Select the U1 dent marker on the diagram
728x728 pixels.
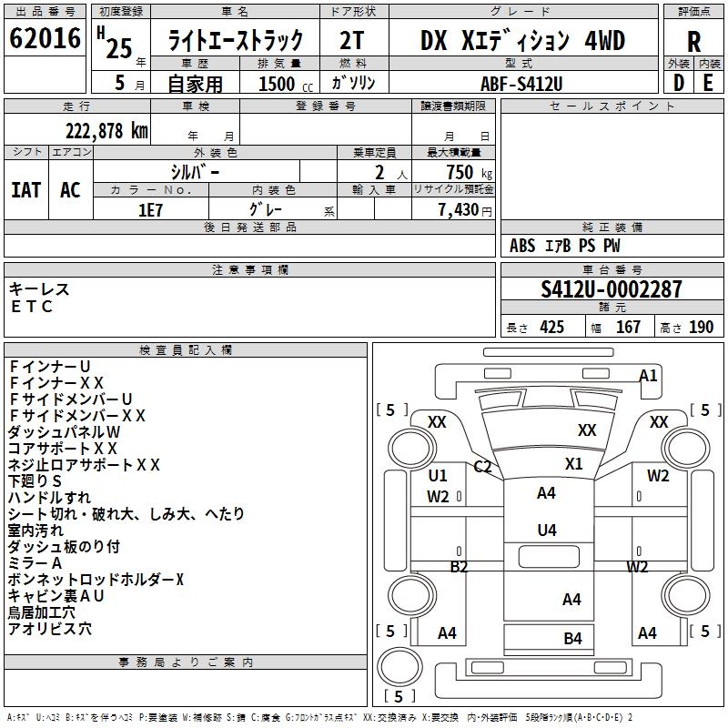coord(438,476)
